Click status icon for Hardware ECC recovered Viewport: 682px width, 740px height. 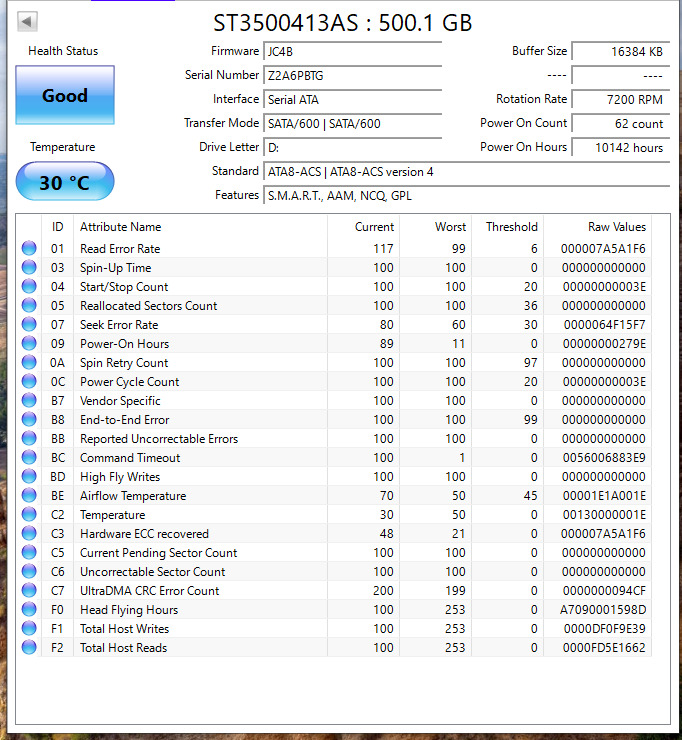[29, 533]
